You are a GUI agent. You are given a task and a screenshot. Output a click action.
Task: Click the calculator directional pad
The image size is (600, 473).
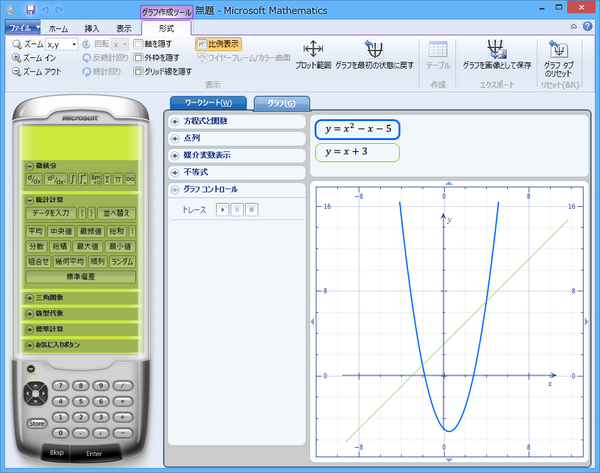(35, 393)
